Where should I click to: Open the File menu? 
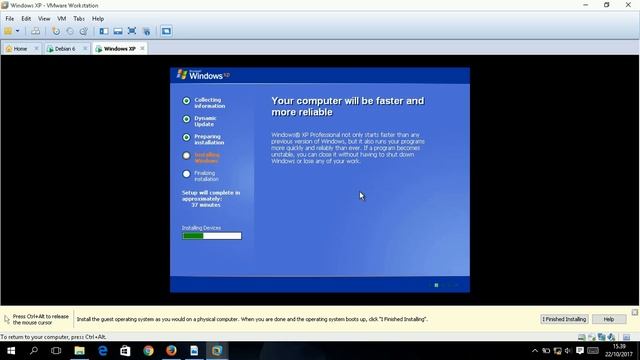coord(9,19)
